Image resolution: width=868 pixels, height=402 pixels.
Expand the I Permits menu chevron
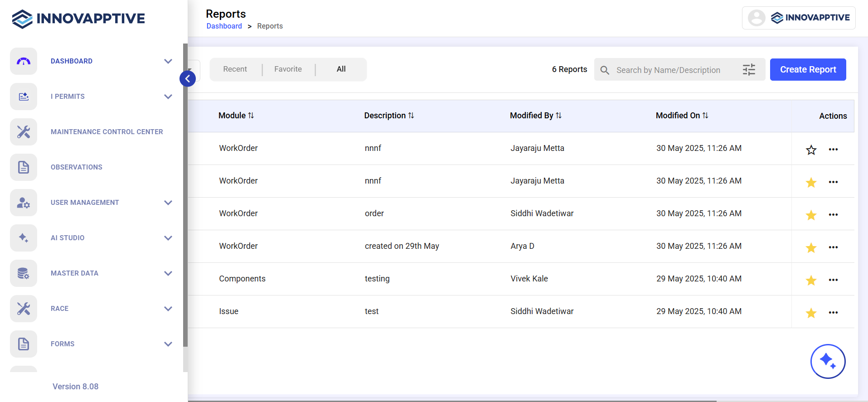pyautogui.click(x=168, y=97)
